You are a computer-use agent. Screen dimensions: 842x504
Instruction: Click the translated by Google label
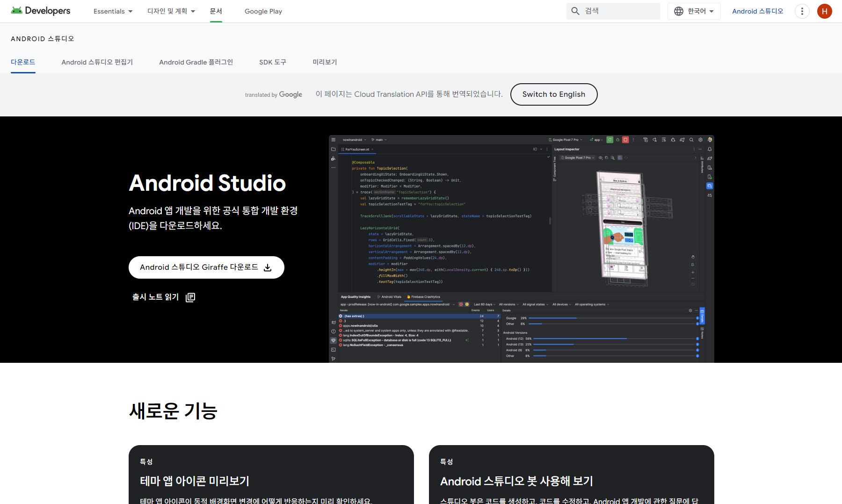pos(274,94)
